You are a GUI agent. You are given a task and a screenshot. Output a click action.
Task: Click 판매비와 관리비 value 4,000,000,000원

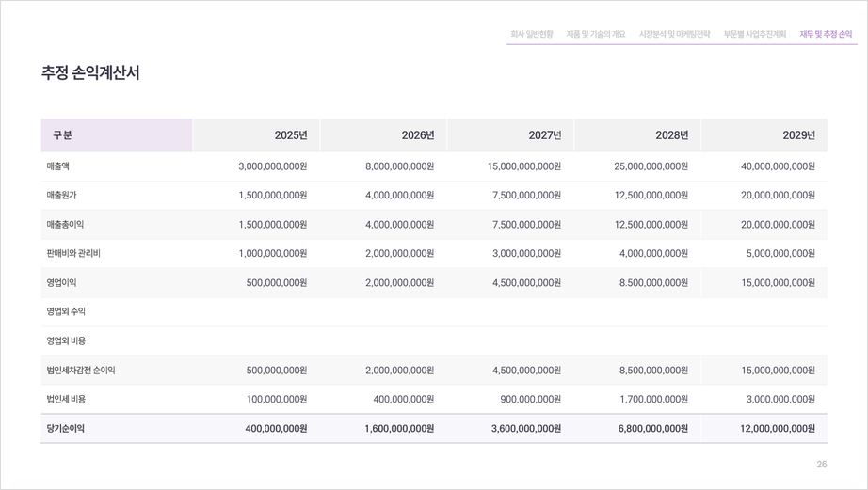[653, 253]
